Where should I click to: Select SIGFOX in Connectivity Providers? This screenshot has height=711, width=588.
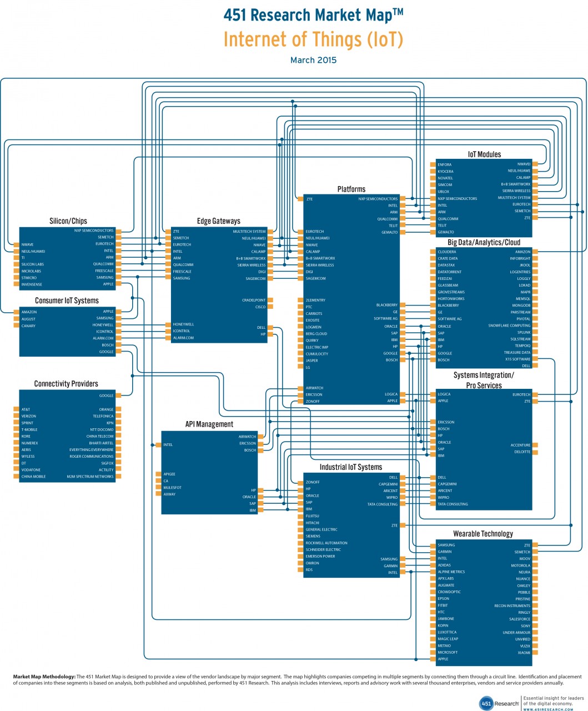[107, 463]
